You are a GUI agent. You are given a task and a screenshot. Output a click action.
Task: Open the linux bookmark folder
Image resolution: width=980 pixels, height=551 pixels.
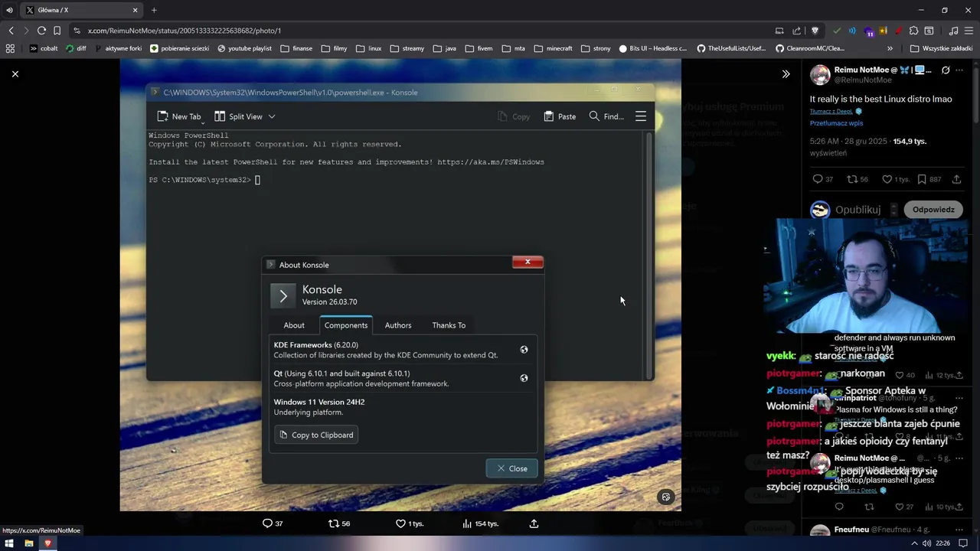(368, 48)
